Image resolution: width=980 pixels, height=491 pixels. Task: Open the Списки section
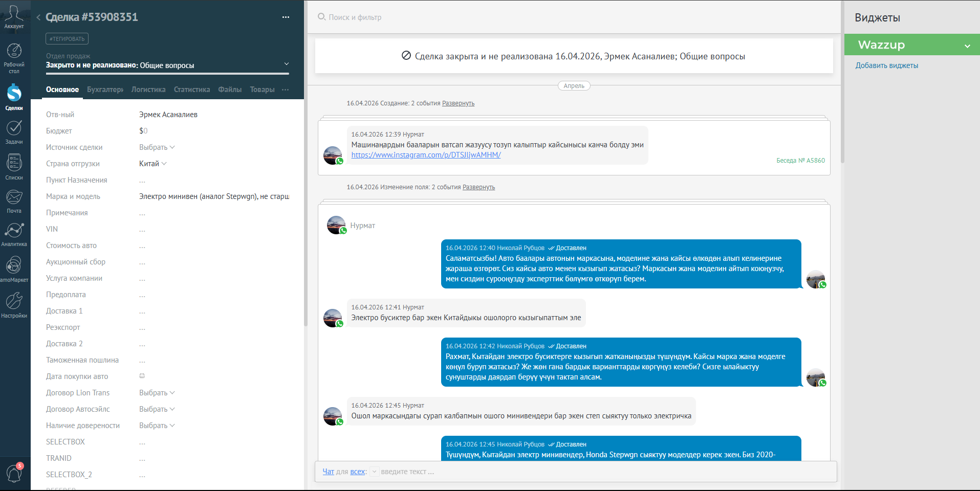pos(14,167)
